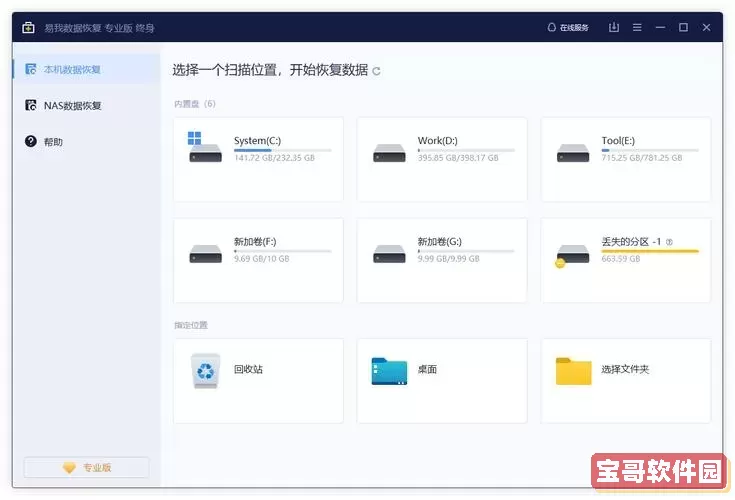Click the 新加卷(G:) label
The image size is (735, 500).
click(x=440, y=242)
